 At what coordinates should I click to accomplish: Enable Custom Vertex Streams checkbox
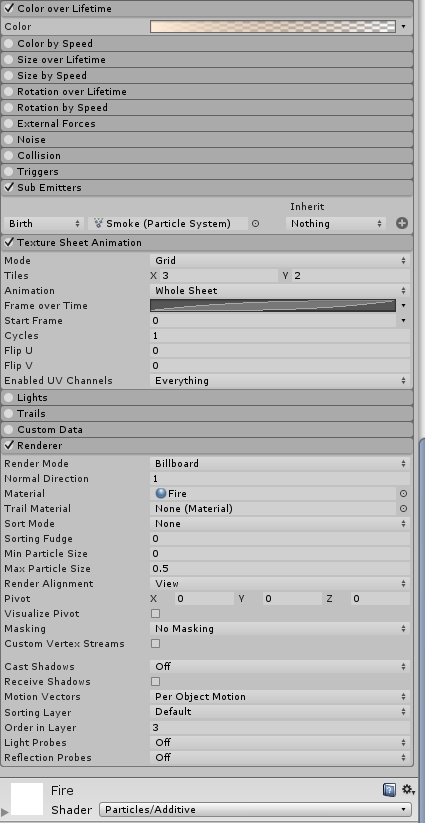(155, 643)
